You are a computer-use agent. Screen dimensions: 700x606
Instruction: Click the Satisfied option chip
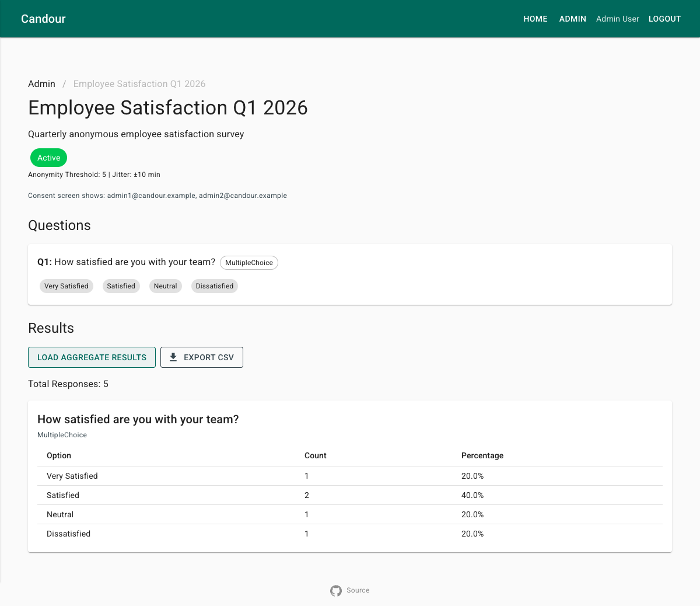click(121, 286)
